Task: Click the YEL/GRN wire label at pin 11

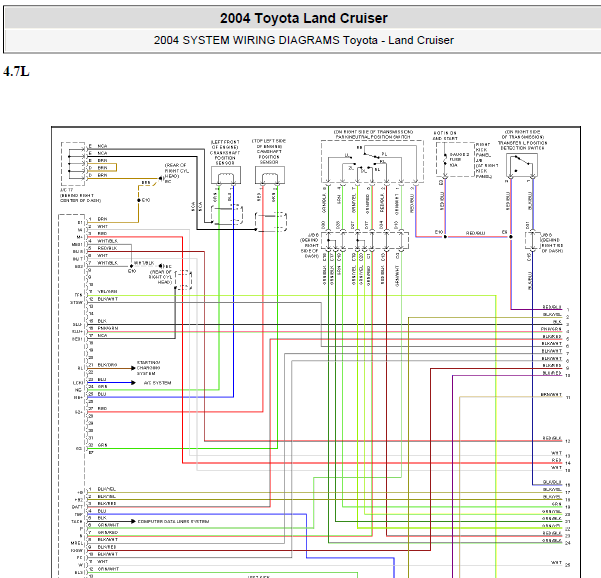Action: (107, 292)
